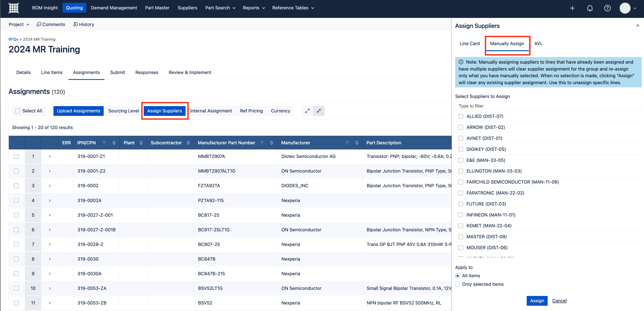Check the row 3 checkbox for 319-0002
This screenshot has height=311, width=644.
pos(16,186)
